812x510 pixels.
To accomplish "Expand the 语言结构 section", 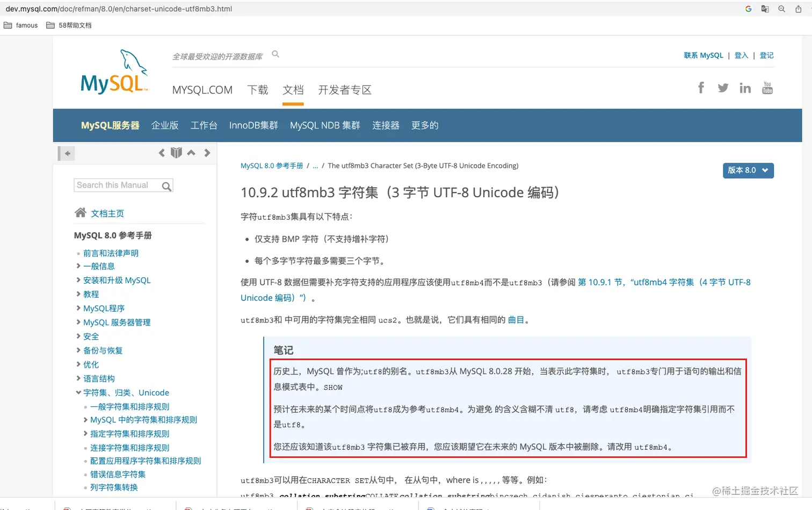I will [78, 378].
